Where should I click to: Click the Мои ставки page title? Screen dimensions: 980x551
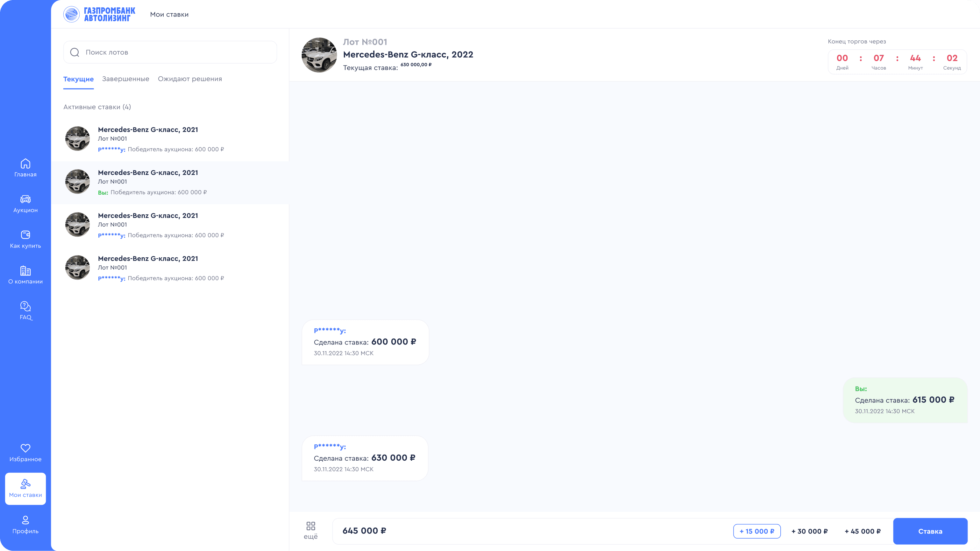(x=169, y=14)
